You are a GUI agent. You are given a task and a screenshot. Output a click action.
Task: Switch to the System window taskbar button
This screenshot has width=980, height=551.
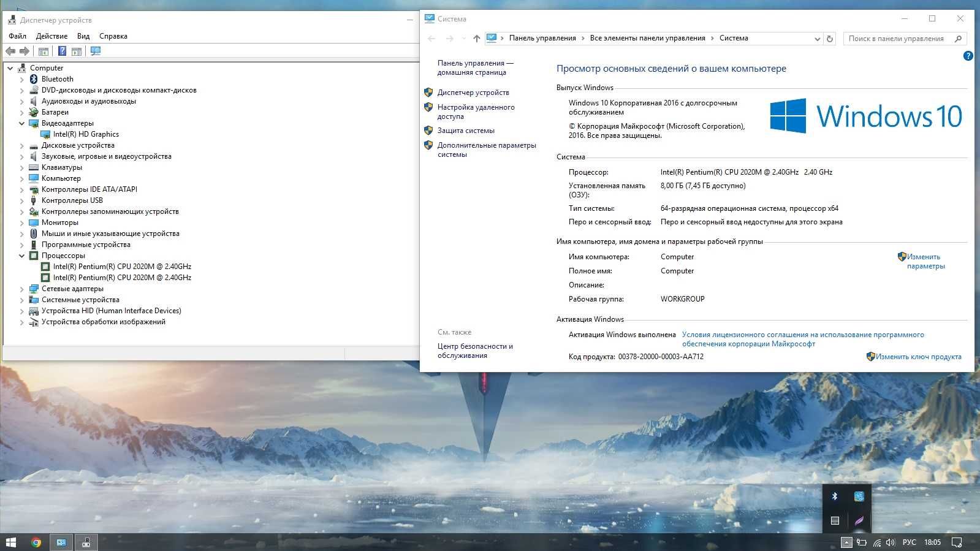pyautogui.click(x=61, y=542)
